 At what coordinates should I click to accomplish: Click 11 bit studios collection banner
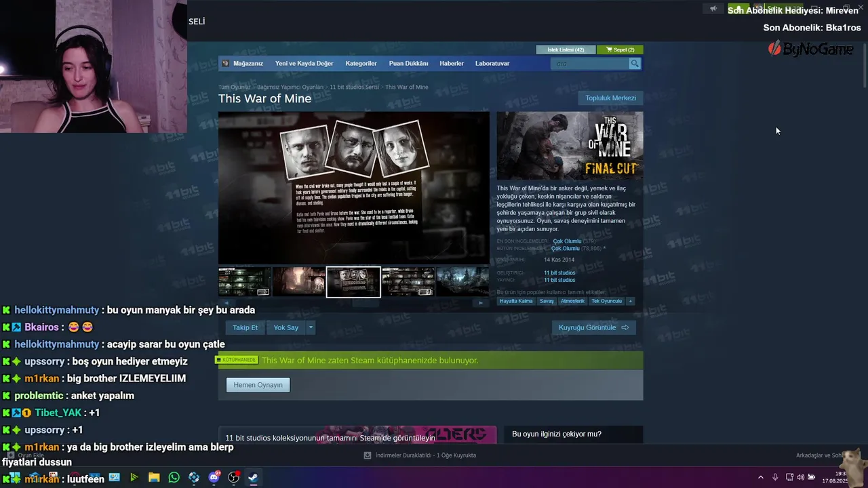click(357, 435)
